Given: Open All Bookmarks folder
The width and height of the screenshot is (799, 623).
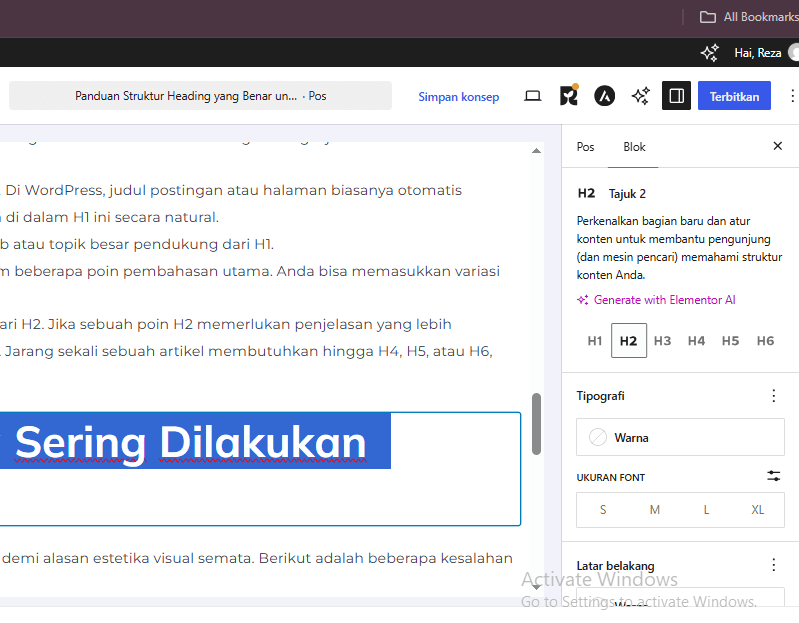Looking at the screenshot, I should (749, 17).
